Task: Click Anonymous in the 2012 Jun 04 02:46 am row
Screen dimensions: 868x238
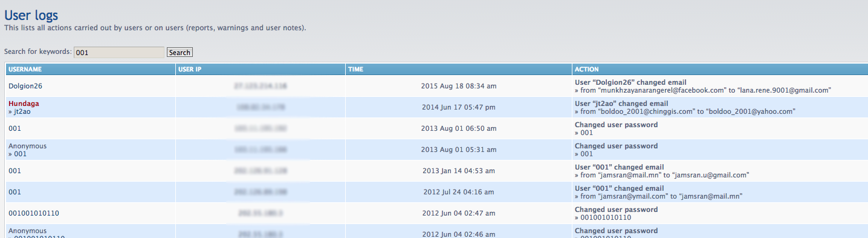Action: click(x=27, y=231)
